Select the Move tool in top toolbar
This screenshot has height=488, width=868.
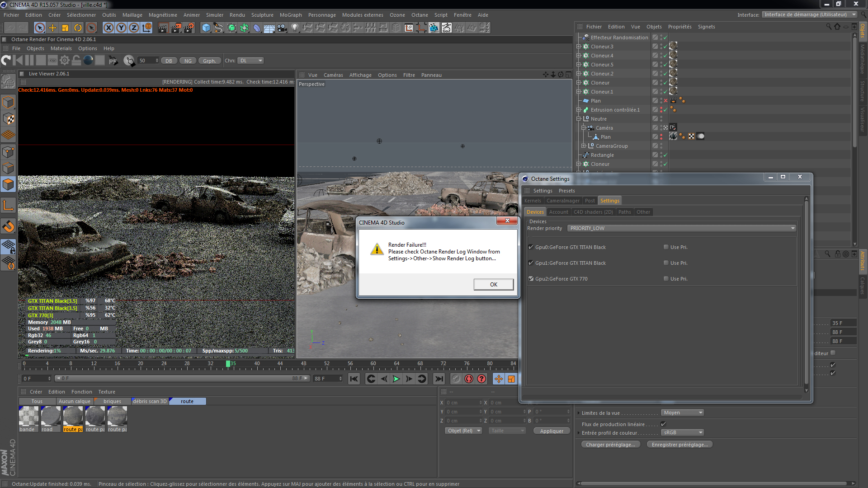tap(52, 28)
